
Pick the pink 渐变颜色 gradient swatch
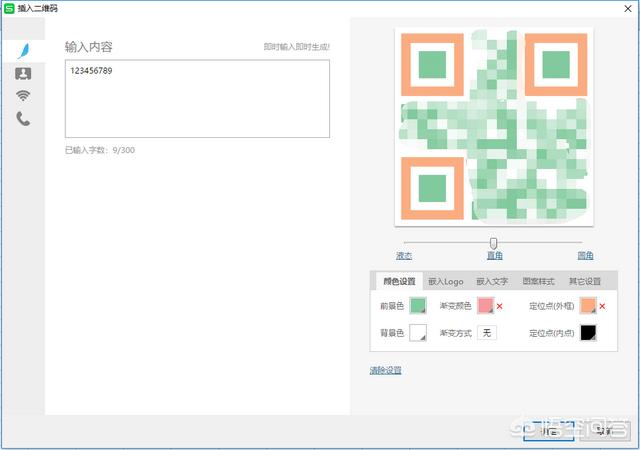point(486,306)
